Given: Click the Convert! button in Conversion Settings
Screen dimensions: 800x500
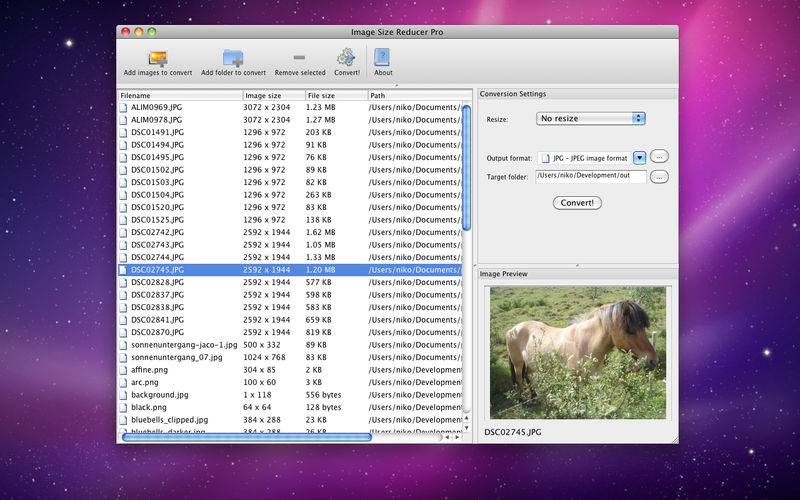Looking at the screenshot, I should 577,203.
